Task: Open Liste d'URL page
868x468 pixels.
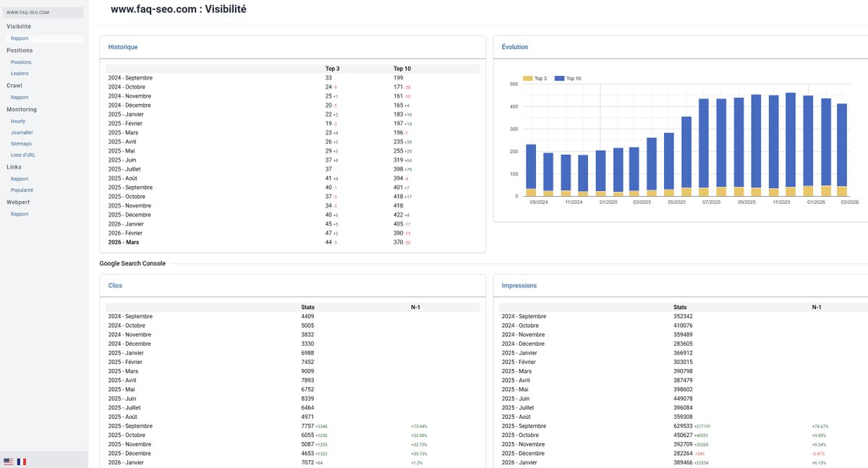Action: 23,156
